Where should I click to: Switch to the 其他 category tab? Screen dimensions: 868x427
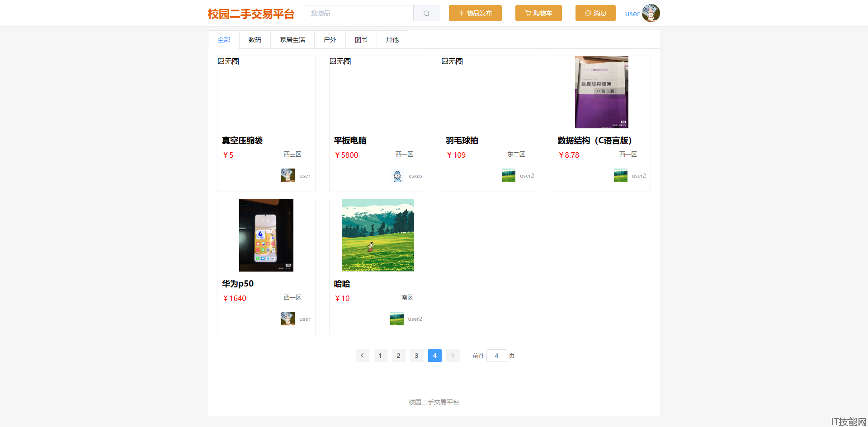click(x=392, y=40)
